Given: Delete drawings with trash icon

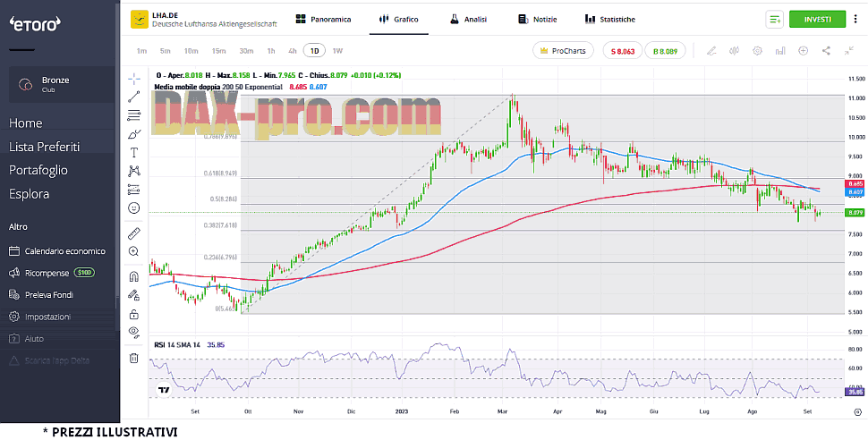Looking at the screenshot, I should [133, 358].
